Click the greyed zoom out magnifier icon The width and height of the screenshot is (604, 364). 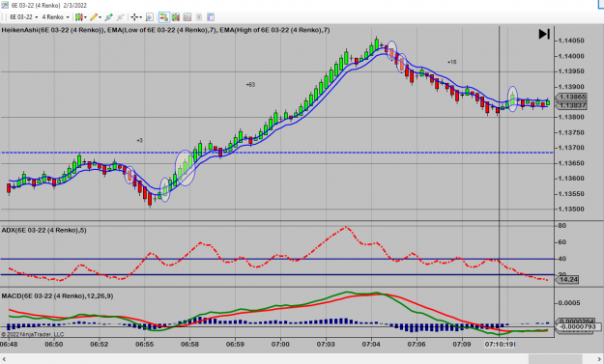[x=121, y=17]
